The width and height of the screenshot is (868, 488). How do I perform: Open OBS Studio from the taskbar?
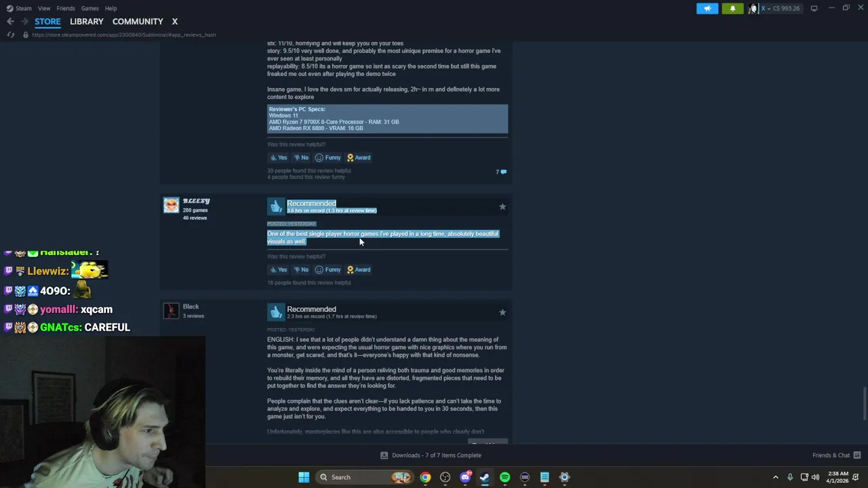click(x=445, y=477)
